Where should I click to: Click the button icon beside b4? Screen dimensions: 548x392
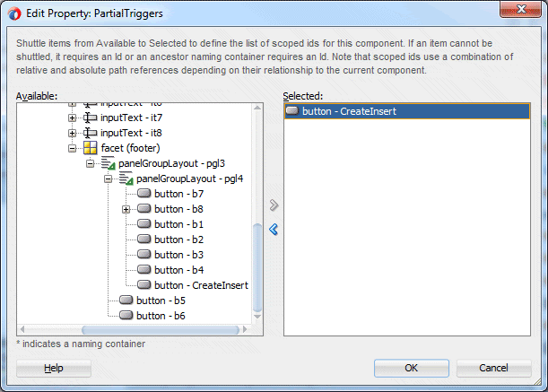pos(144,270)
